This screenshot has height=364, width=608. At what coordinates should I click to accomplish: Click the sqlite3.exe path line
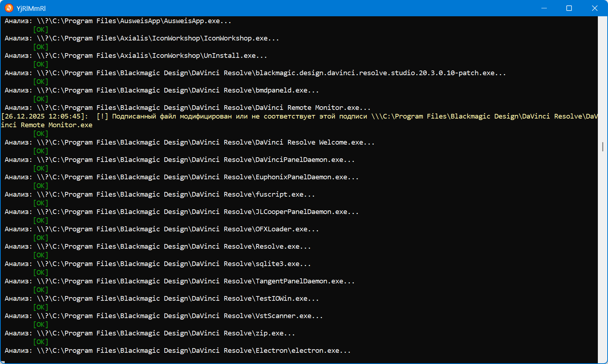point(157,264)
